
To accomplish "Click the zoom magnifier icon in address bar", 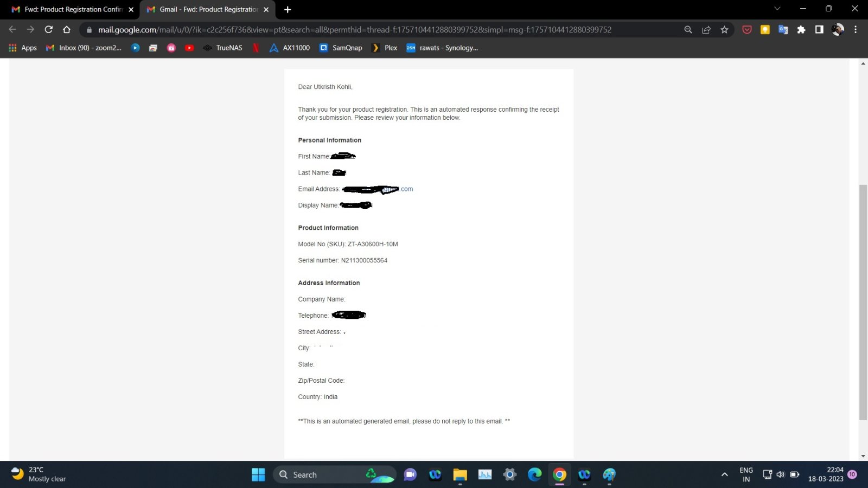I will [x=688, y=30].
